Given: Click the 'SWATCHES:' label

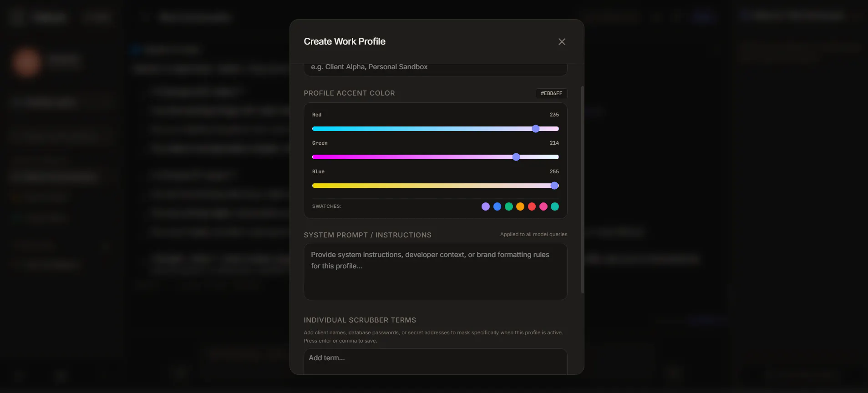Looking at the screenshot, I should point(326,207).
